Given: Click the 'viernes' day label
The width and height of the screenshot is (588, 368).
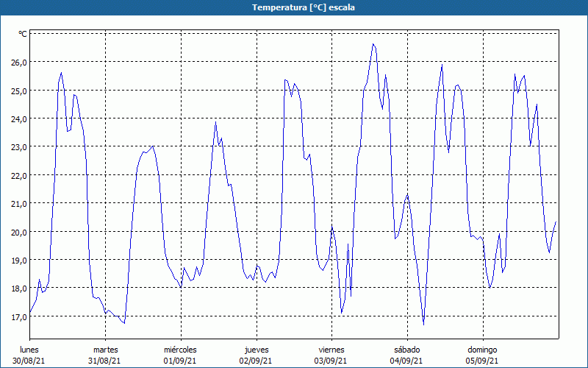Looking at the screenshot, I should 331,350.
